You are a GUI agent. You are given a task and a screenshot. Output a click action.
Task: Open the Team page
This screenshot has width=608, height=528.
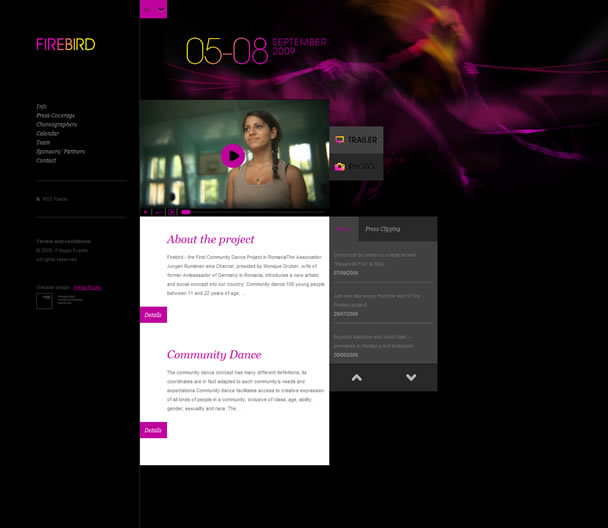coord(43,142)
